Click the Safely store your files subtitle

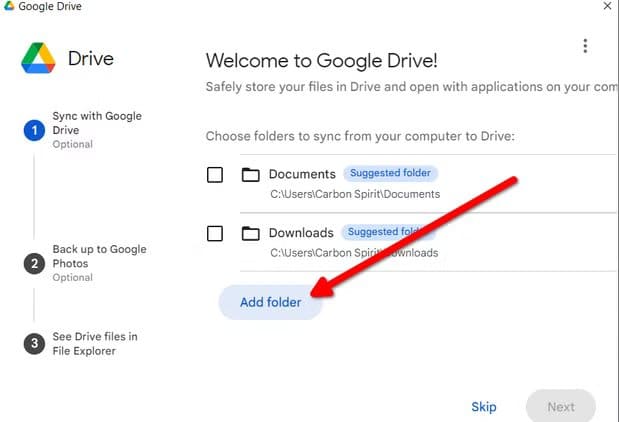coord(411,87)
